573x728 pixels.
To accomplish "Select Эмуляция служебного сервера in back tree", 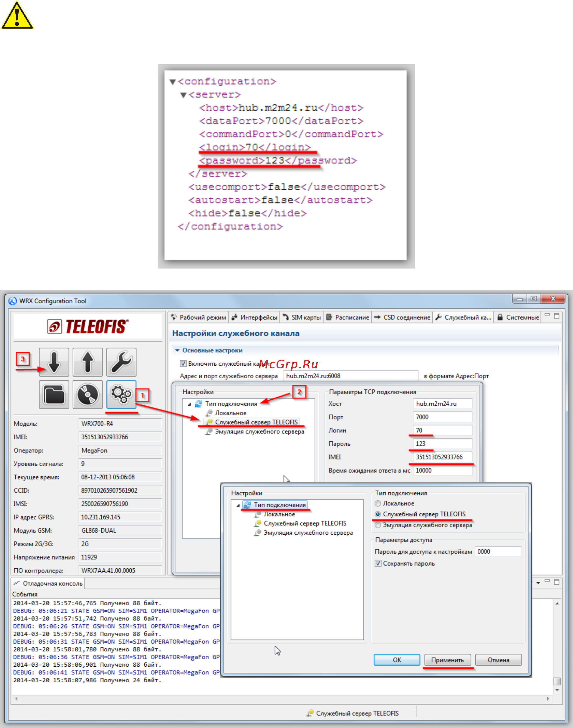I will [260, 432].
